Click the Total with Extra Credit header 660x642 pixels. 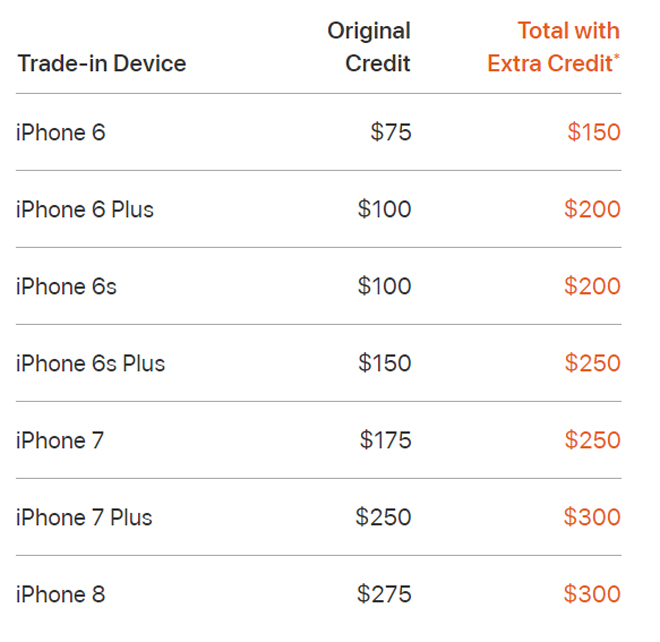pos(554,47)
